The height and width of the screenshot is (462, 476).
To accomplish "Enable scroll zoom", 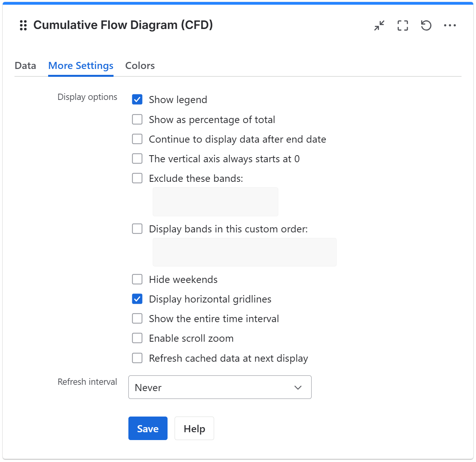I will [x=137, y=338].
